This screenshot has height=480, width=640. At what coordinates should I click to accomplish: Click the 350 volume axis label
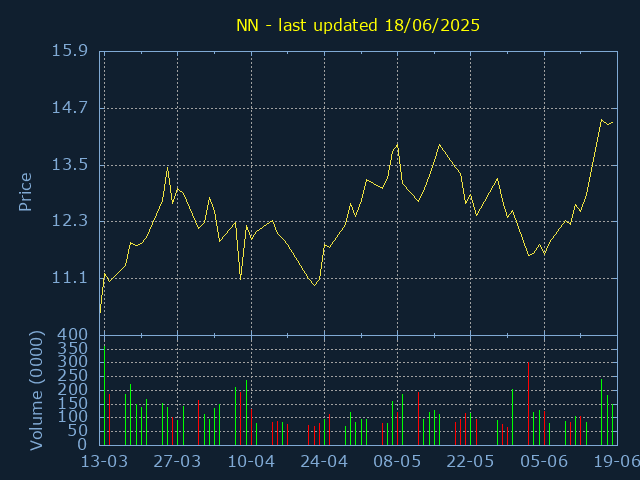click(73, 348)
